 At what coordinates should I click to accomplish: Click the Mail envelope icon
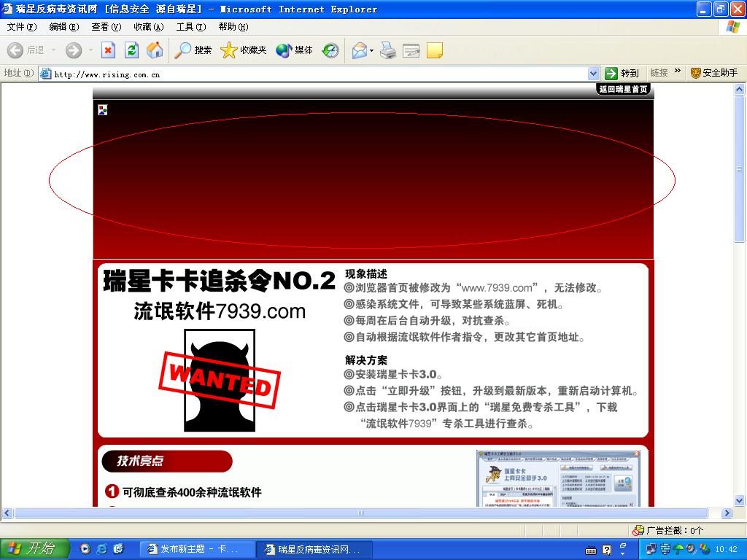(360, 50)
